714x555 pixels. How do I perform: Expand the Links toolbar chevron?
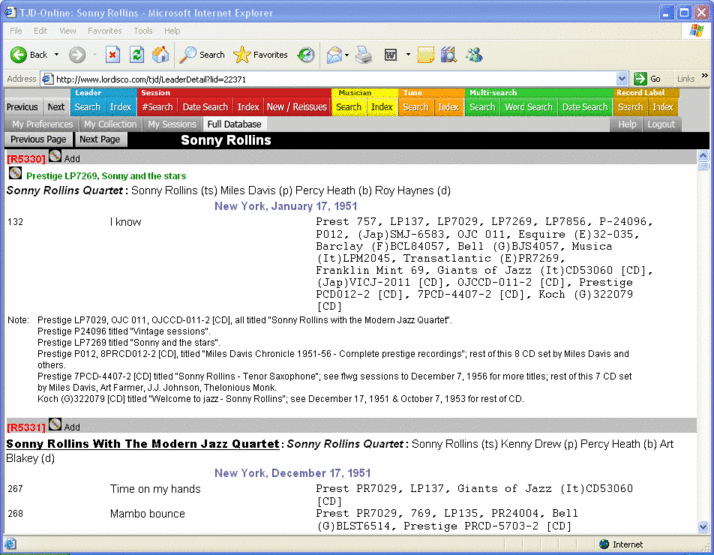tap(704, 76)
